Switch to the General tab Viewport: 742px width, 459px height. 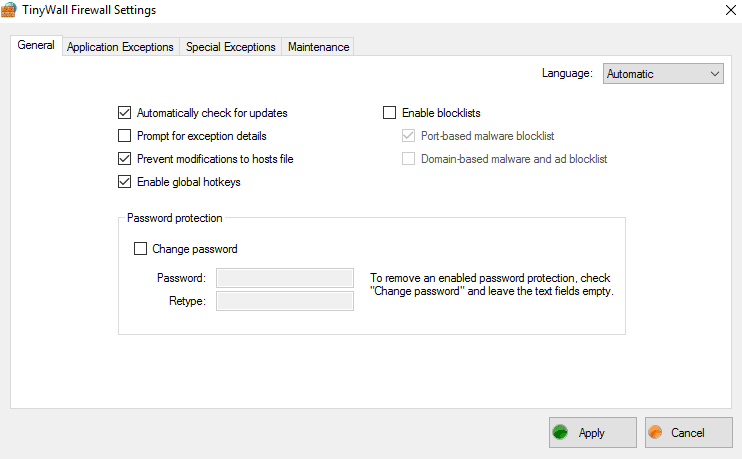point(36,45)
